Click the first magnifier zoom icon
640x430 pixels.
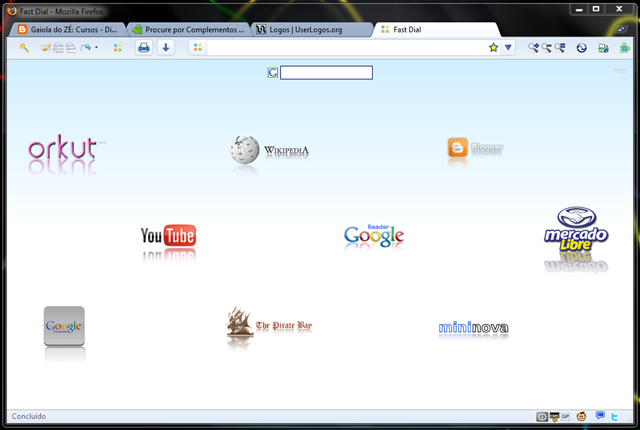tap(533, 48)
